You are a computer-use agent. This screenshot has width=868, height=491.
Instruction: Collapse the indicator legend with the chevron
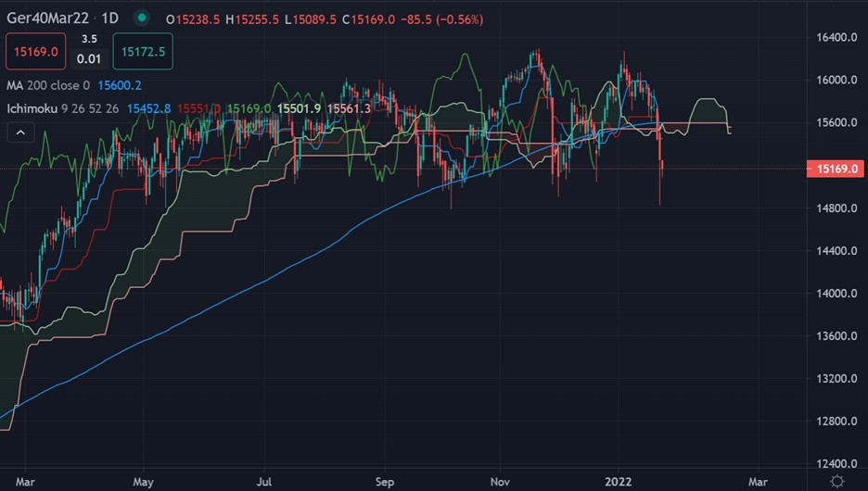pos(20,132)
